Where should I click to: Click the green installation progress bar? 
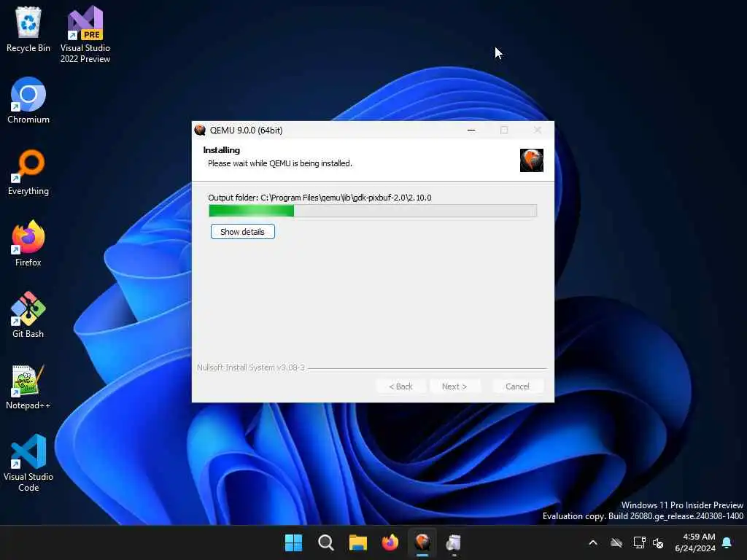(373, 211)
